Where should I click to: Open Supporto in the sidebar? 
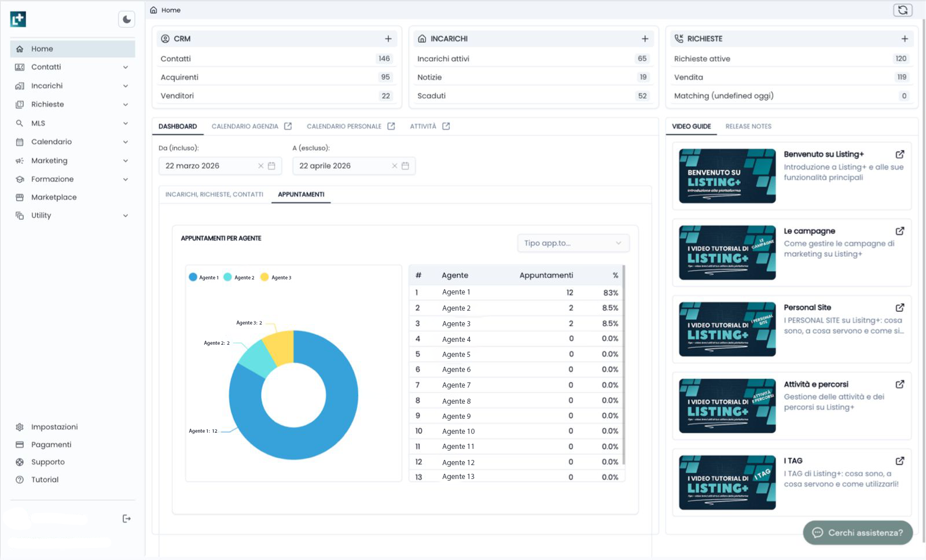[x=47, y=462]
